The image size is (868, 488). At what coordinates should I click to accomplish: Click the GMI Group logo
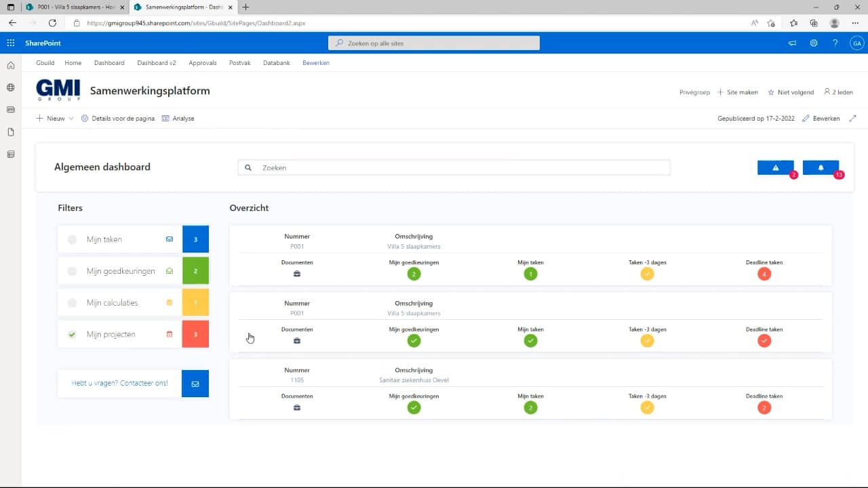(58, 90)
